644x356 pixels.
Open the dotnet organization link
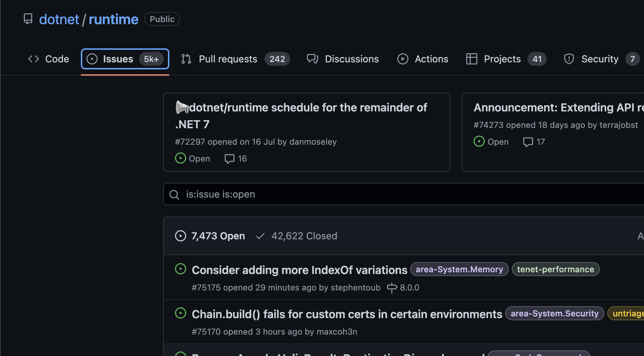pyautogui.click(x=59, y=19)
